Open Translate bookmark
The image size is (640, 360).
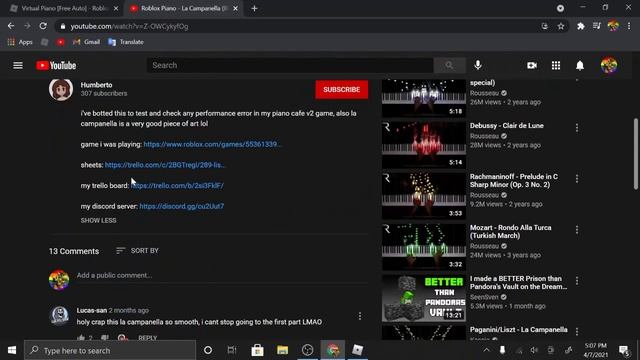coord(126,42)
